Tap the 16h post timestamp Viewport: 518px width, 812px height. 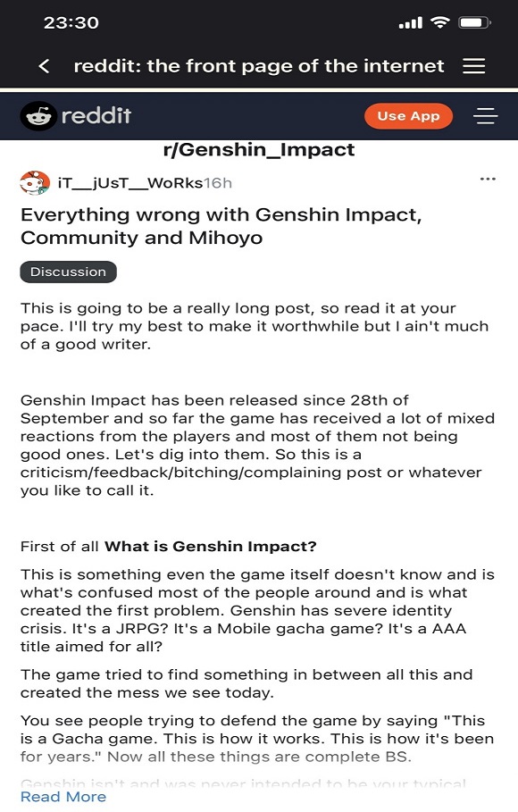pos(218,183)
